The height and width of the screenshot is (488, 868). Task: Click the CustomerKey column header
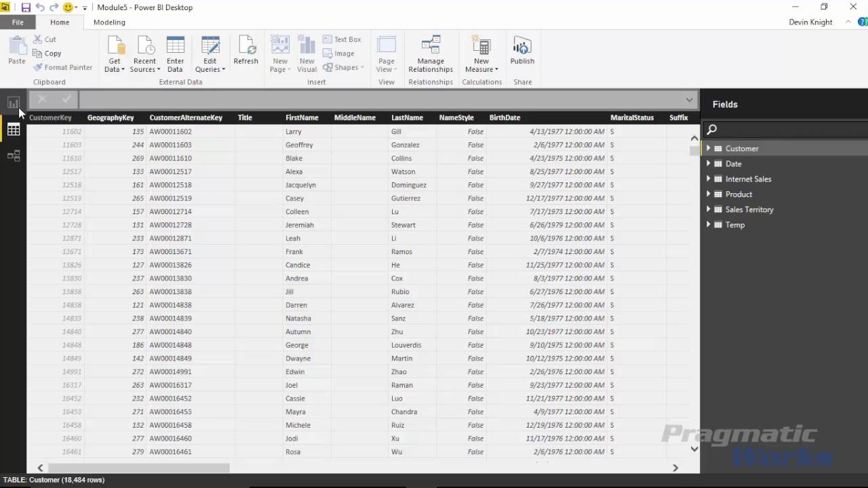tap(50, 118)
